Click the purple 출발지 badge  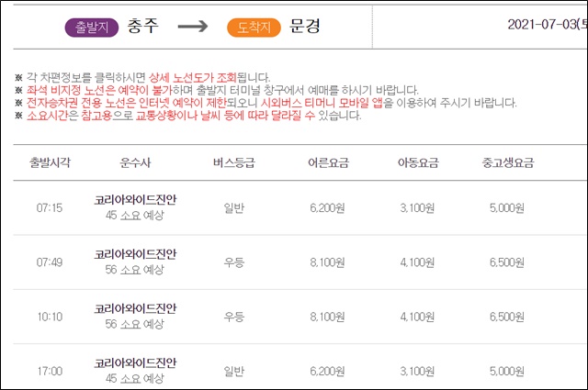click(x=92, y=28)
